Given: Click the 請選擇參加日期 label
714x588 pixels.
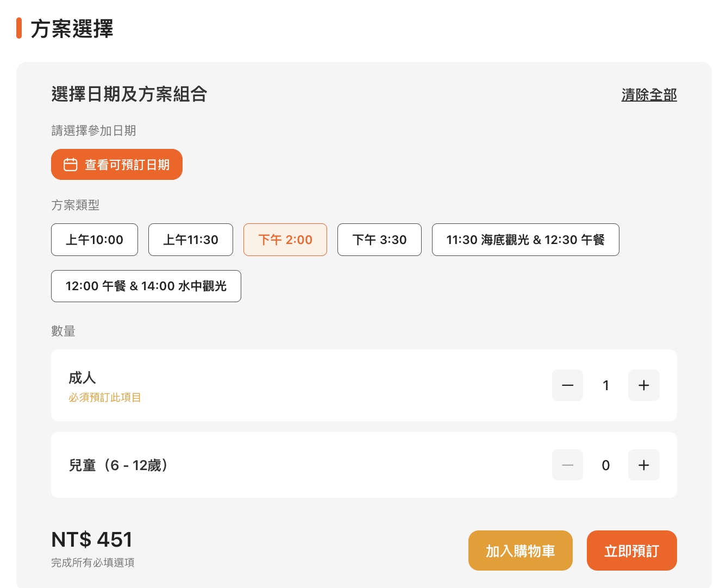Looking at the screenshot, I should (93, 130).
